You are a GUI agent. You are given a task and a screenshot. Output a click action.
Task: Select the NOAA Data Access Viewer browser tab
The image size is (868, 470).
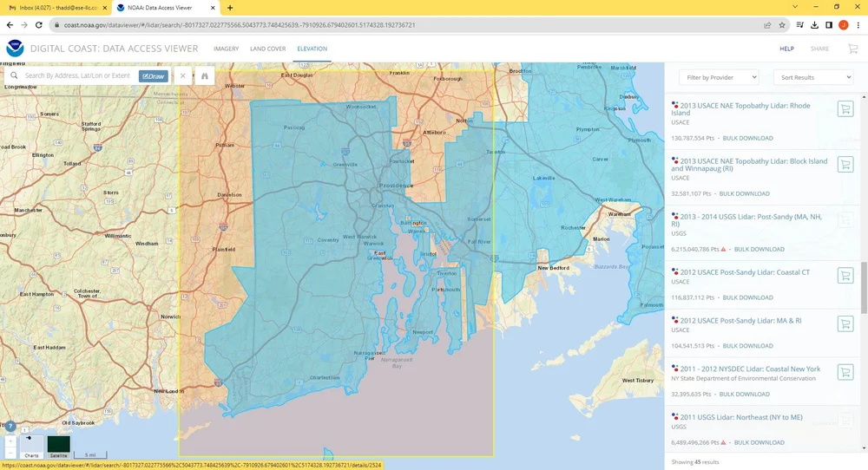click(165, 8)
